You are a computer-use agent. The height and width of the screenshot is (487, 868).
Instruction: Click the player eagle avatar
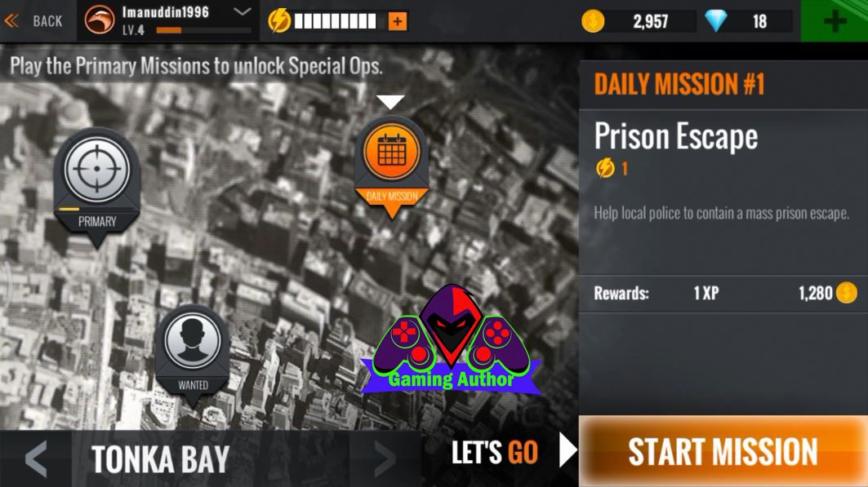pos(99,20)
